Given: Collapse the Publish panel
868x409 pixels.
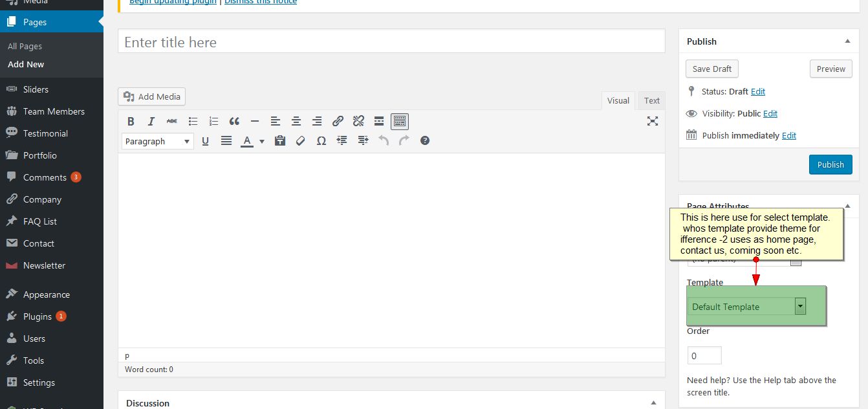Looking at the screenshot, I should [x=847, y=41].
